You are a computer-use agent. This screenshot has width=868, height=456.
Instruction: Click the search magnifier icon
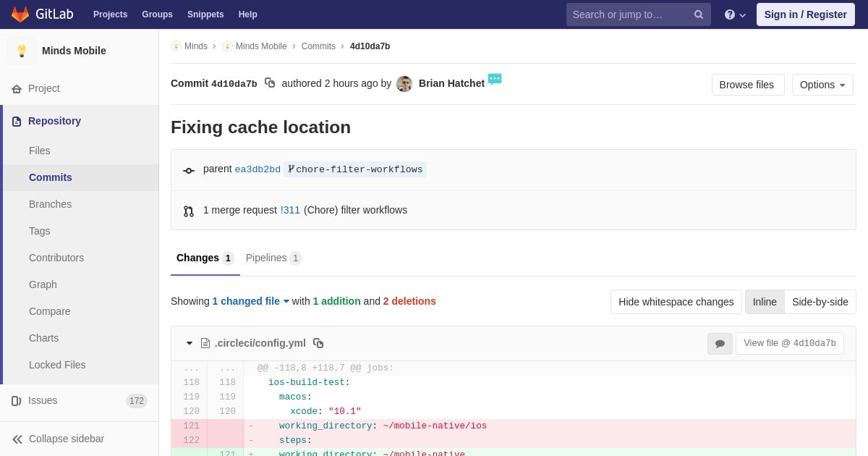click(x=698, y=14)
